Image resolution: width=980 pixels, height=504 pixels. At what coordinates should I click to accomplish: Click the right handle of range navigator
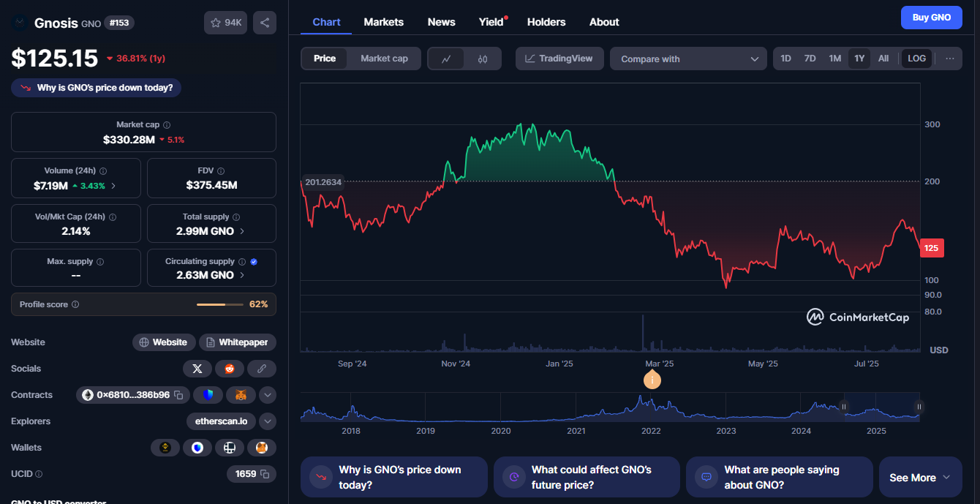tap(919, 407)
